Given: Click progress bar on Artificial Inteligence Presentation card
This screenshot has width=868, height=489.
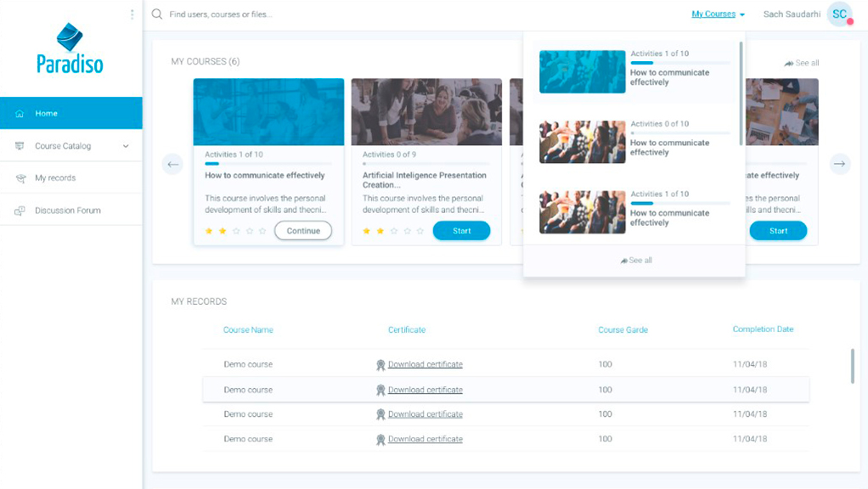Looking at the screenshot, I should [x=426, y=164].
